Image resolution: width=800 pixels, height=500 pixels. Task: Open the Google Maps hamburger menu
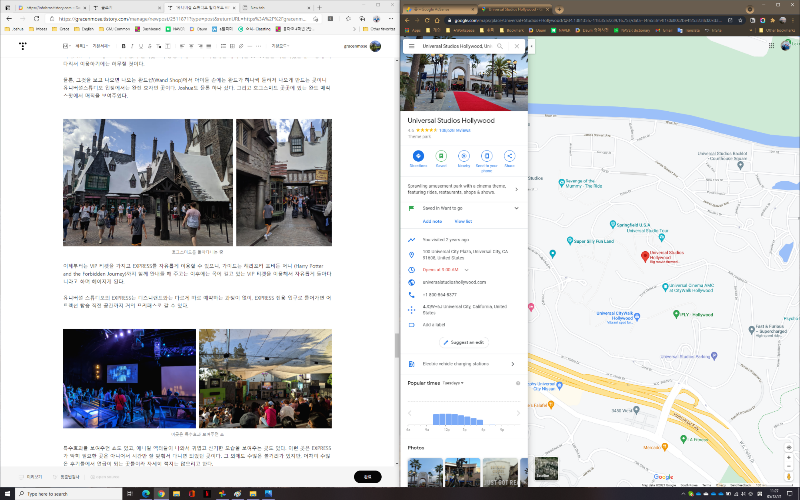[x=412, y=46]
